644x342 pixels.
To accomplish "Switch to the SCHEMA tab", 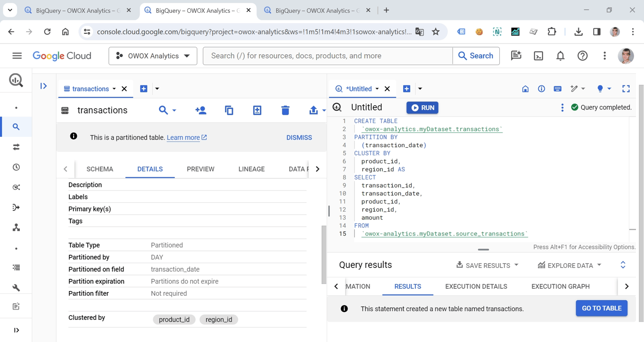I will 100,169.
